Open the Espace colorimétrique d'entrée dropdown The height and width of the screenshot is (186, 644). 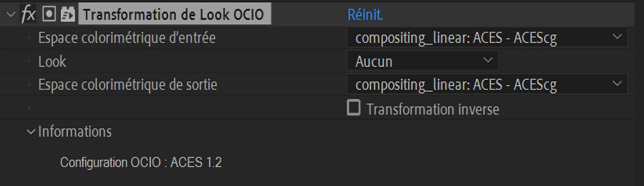pos(487,38)
